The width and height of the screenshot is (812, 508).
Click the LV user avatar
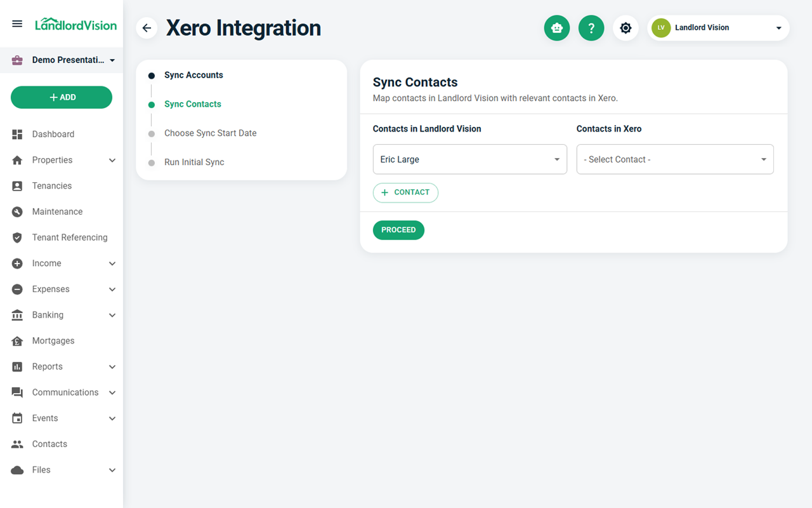coord(661,28)
